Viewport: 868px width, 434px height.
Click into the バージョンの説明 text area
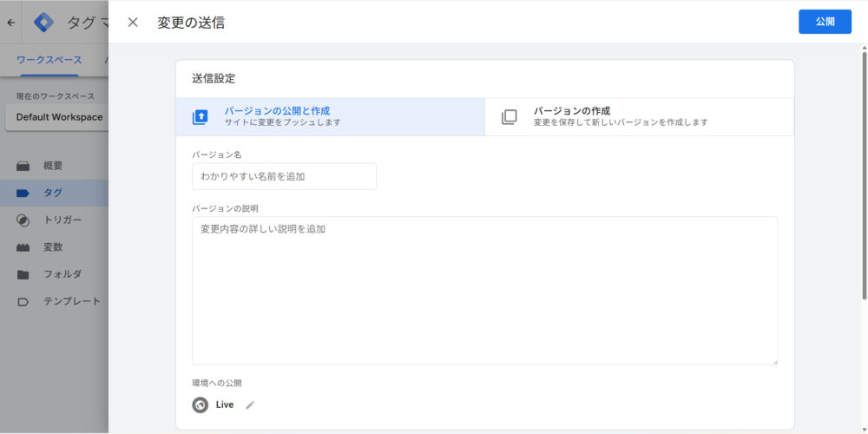[x=484, y=291]
